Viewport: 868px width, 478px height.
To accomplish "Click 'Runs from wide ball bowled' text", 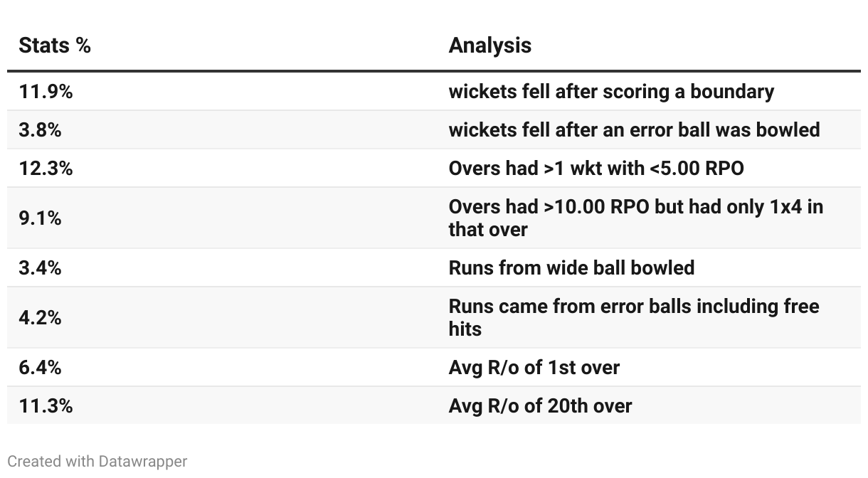I will pyautogui.click(x=571, y=268).
